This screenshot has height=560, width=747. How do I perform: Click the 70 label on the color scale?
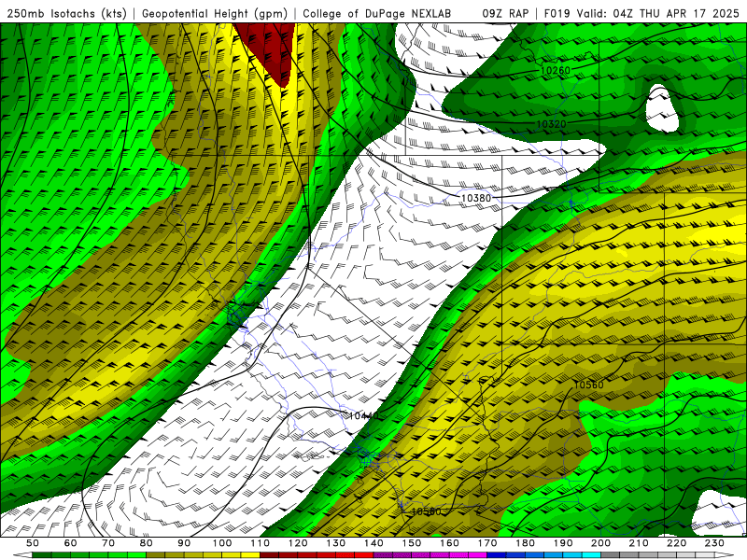pos(108,543)
